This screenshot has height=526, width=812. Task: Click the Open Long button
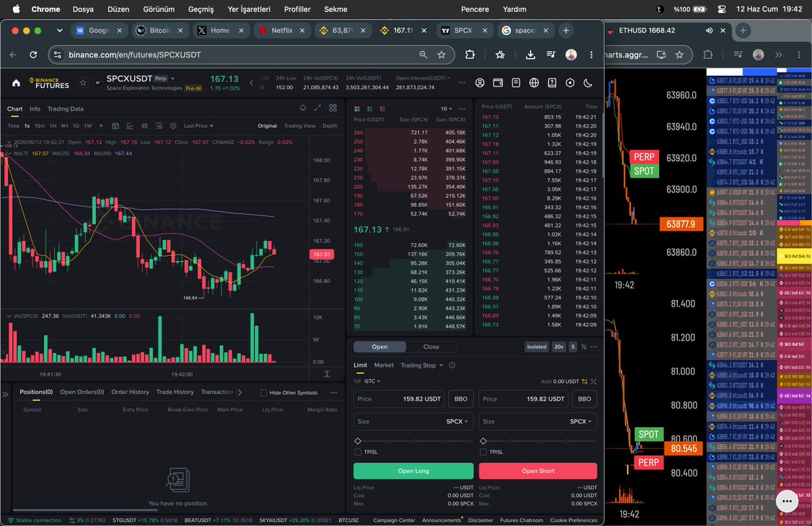point(413,471)
